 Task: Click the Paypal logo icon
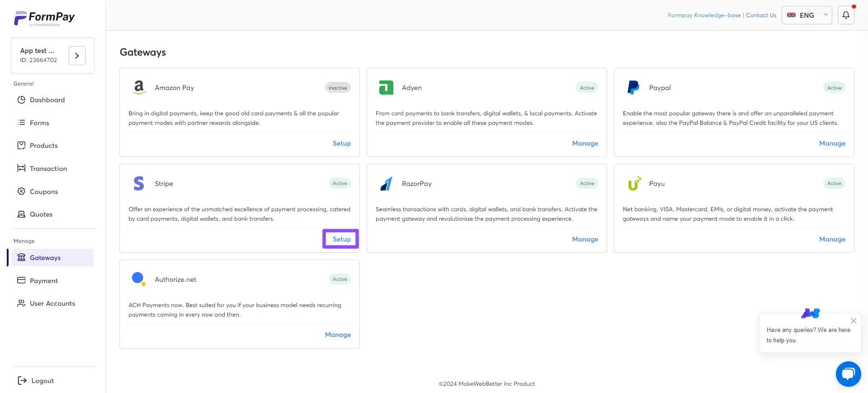click(x=633, y=88)
